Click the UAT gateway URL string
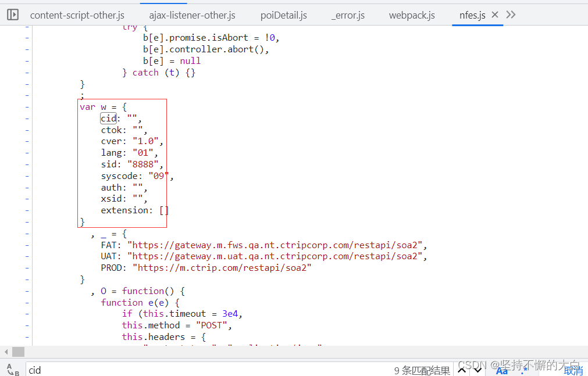 [x=275, y=256]
